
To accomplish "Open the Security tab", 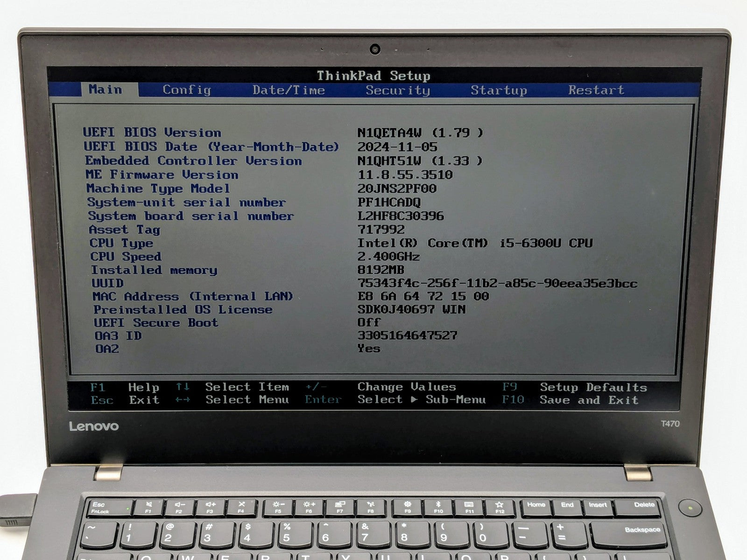I will (397, 90).
